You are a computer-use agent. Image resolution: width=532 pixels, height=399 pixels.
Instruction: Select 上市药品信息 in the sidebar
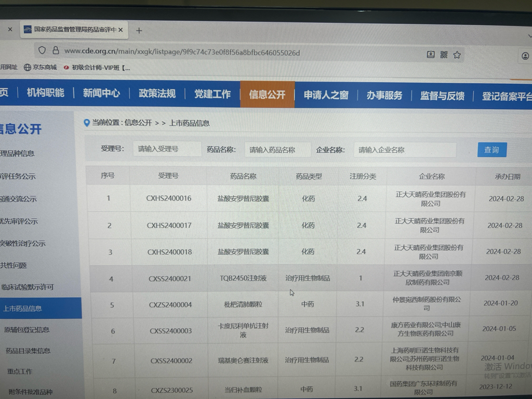pyautogui.click(x=41, y=308)
